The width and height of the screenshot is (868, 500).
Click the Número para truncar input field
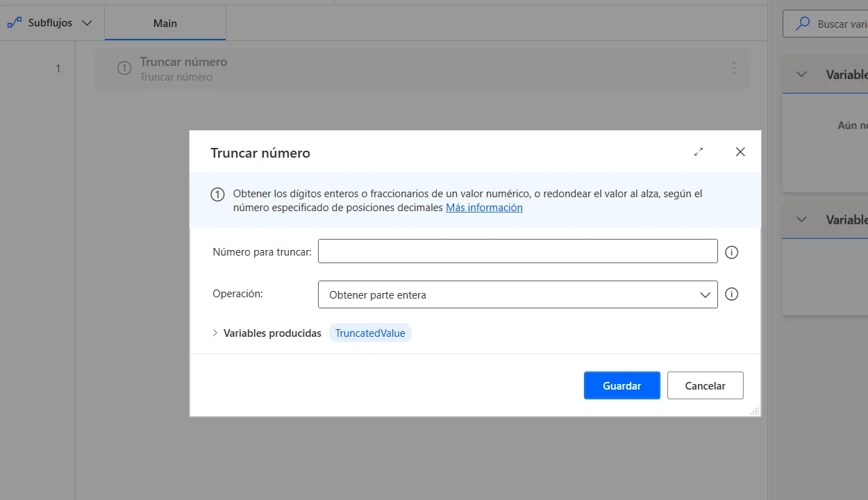[x=517, y=251]
